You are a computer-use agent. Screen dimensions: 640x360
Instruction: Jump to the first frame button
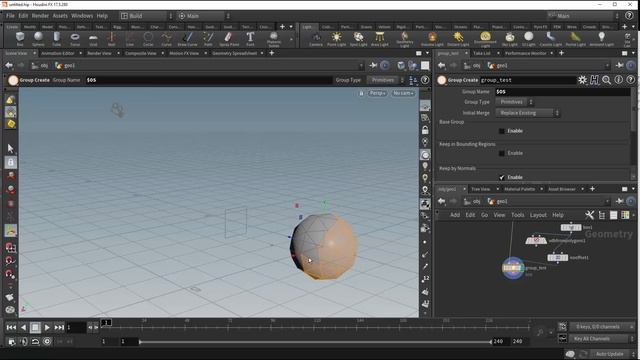(11, 327)
